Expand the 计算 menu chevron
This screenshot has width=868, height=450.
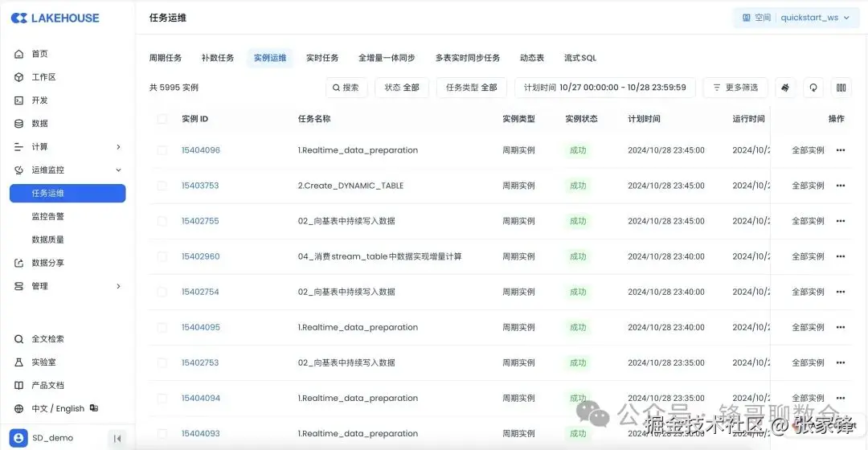pyautogui.click(x=118, y=147)
